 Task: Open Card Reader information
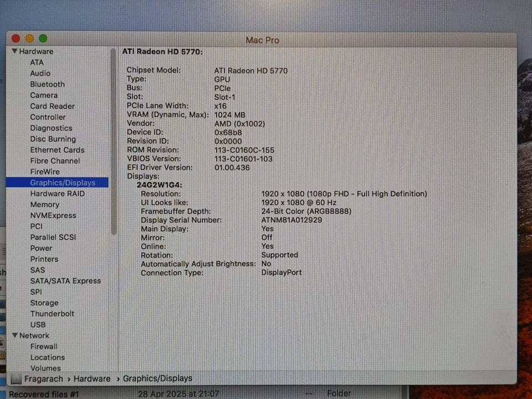click(52, 106)
